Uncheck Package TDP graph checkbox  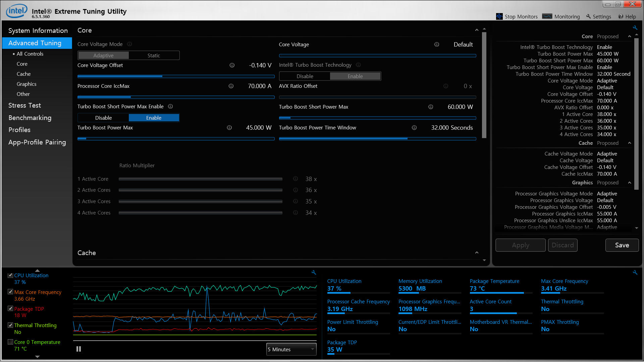coord(10,309)
